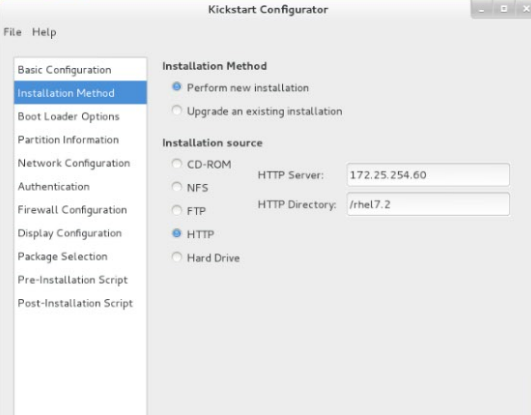This screenshot has width=531, height=415.
Task: Select Basic Configuration in sidebar
Action: click(80, 70)
